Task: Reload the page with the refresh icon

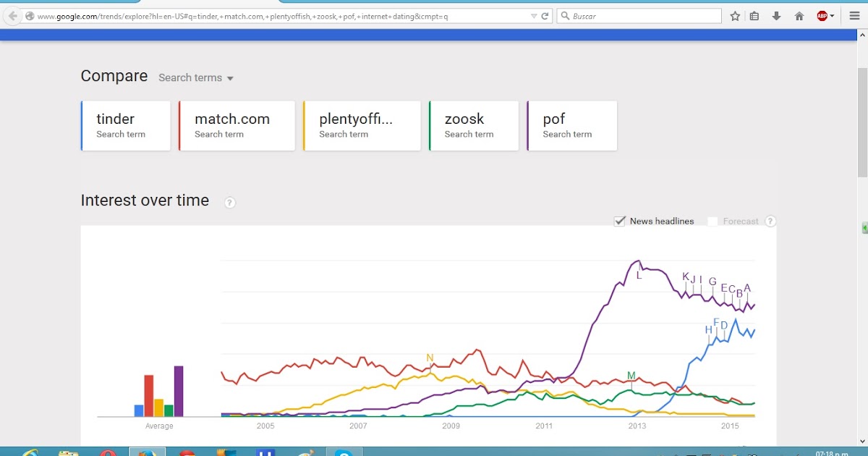Action: coord(545,16)
